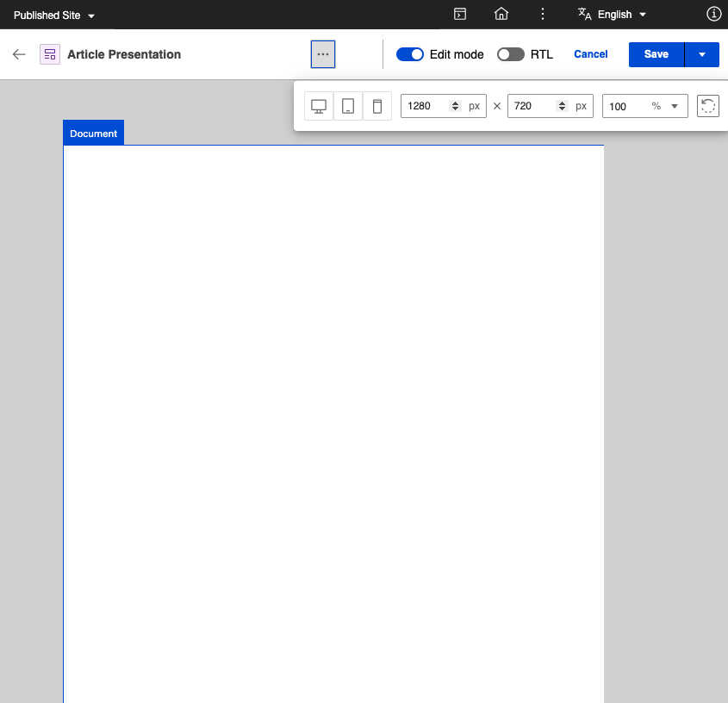Select the tablet viewport preview icon
The image size is (728, 703).
point(348,106)
